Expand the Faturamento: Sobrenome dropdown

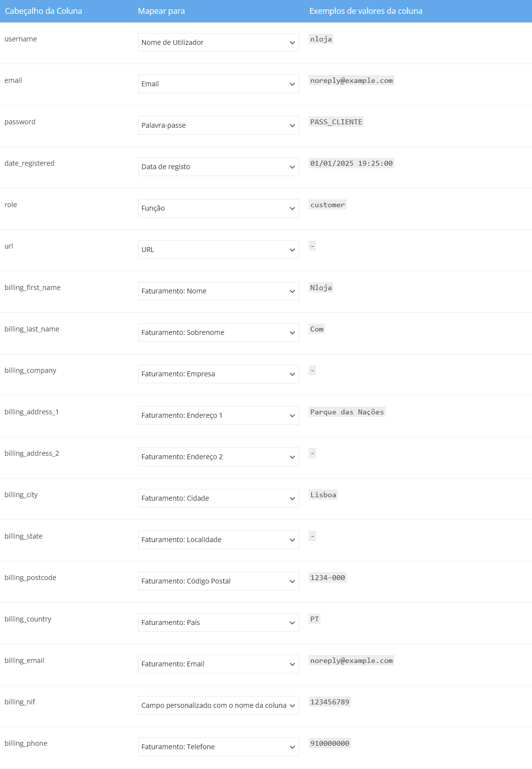tap(218, 332)
